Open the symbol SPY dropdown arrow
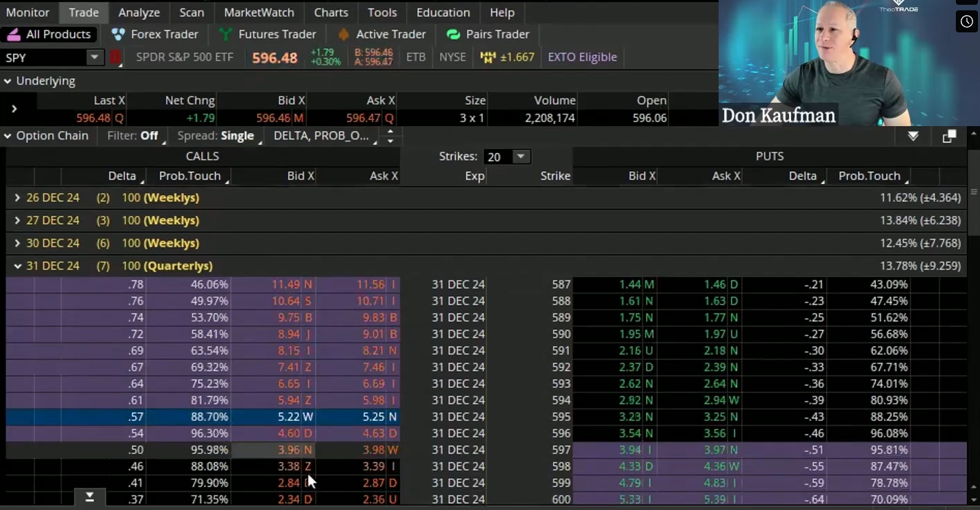This screenshot has height=510, width=980. [94, 57]
